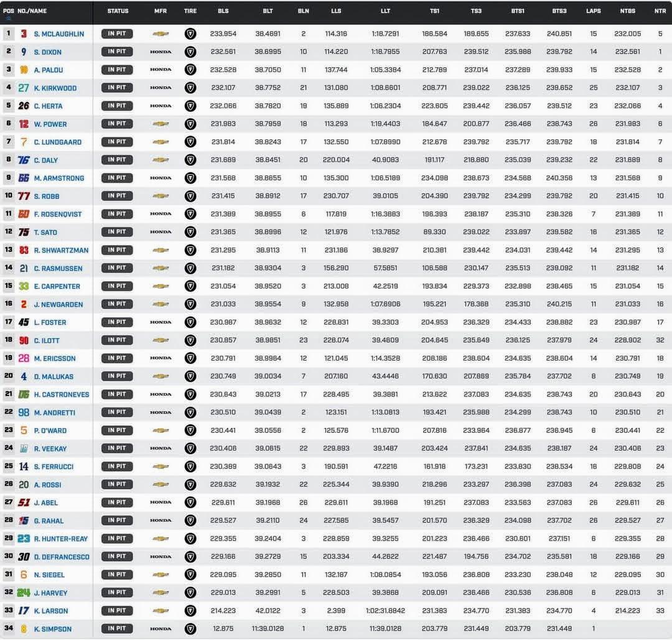This screenshot has width=672, height=640.
Task: Click the Chevrolet logo in R. Shwartzman's row
Action: (161, 250)
